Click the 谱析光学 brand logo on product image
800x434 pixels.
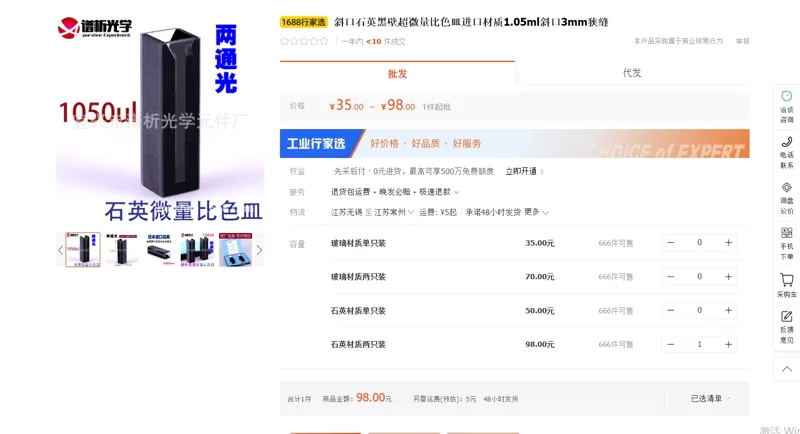(x=95, y=28)
